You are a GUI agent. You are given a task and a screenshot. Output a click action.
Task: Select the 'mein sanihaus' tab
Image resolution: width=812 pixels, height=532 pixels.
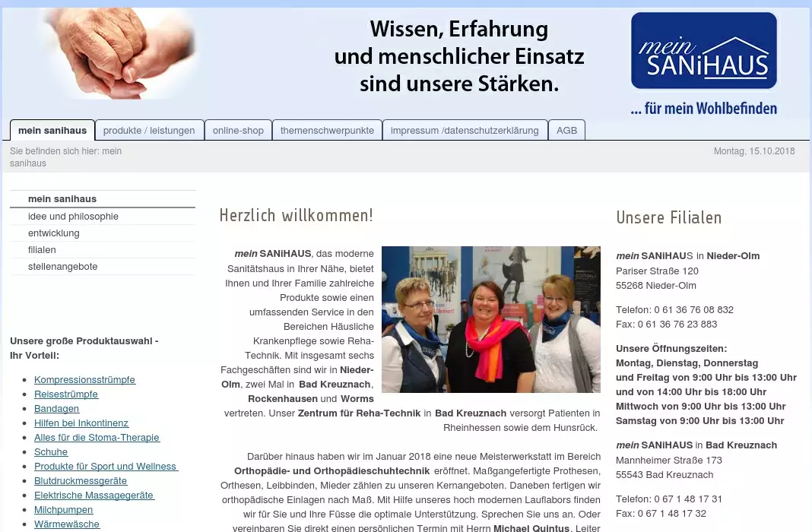click(x=52, y=131)
